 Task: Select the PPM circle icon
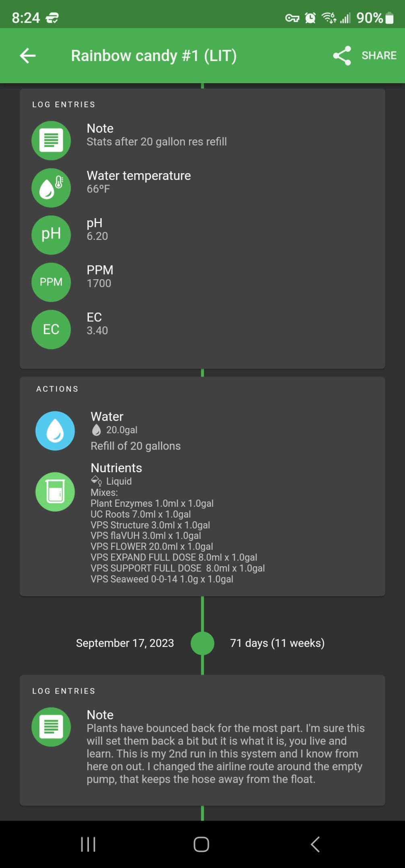(x=51, y=282)
